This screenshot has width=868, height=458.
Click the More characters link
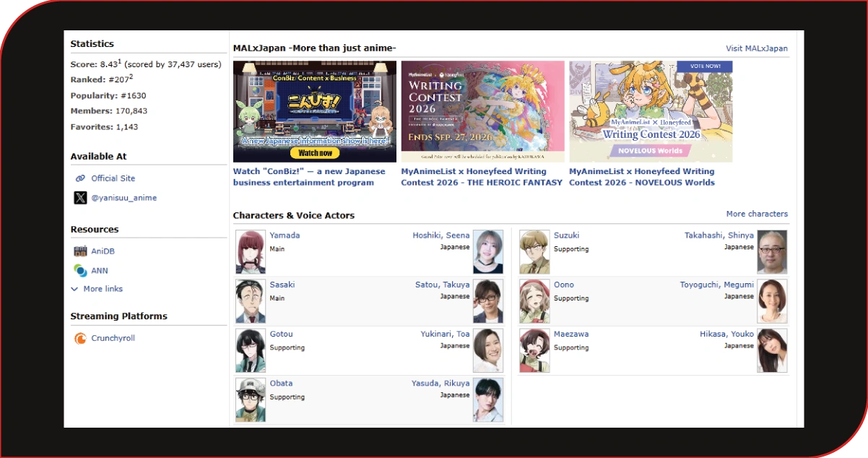pyautogui.click(x=757, y=214)
